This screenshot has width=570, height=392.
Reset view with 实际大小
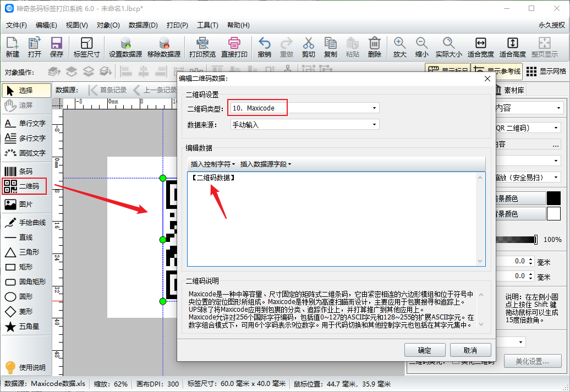pos(448,47)
